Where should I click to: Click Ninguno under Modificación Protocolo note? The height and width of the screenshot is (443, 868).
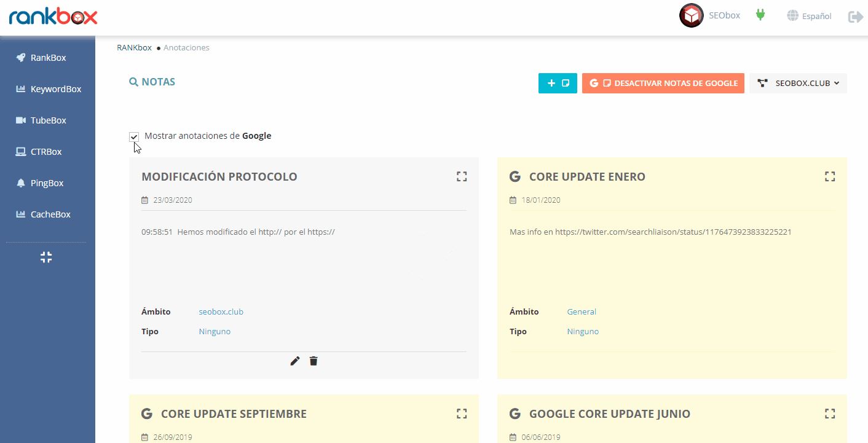click(215, 331)
